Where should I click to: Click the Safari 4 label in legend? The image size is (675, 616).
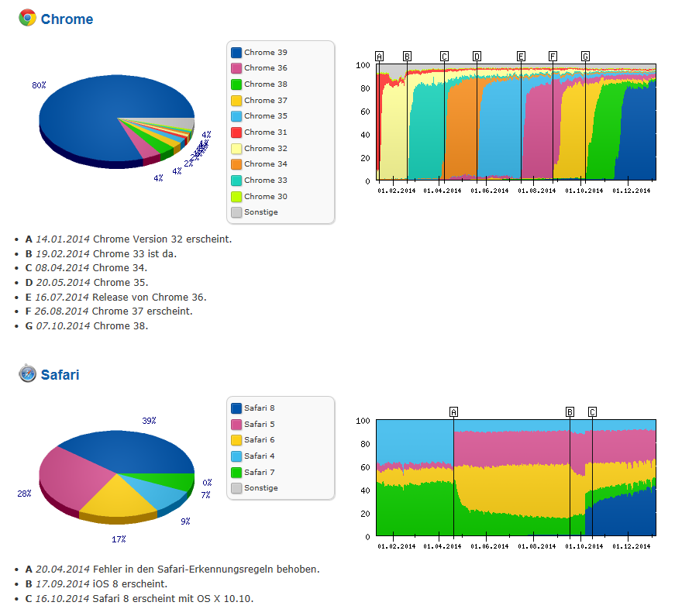click(259, 456)
